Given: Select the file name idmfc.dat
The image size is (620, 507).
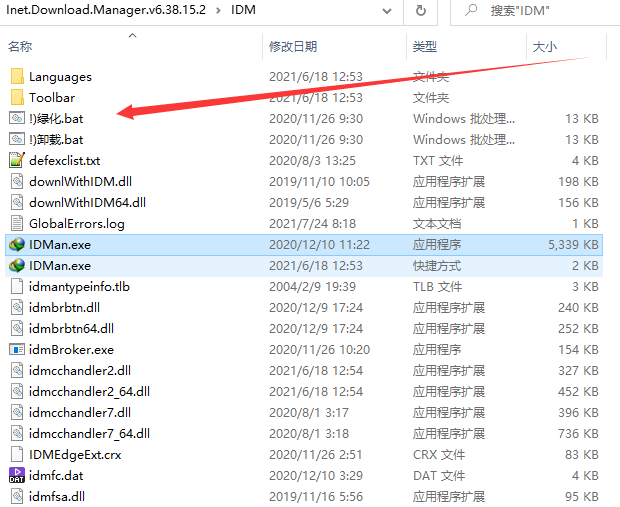Looking at the screenshot, I should (56, 475).
